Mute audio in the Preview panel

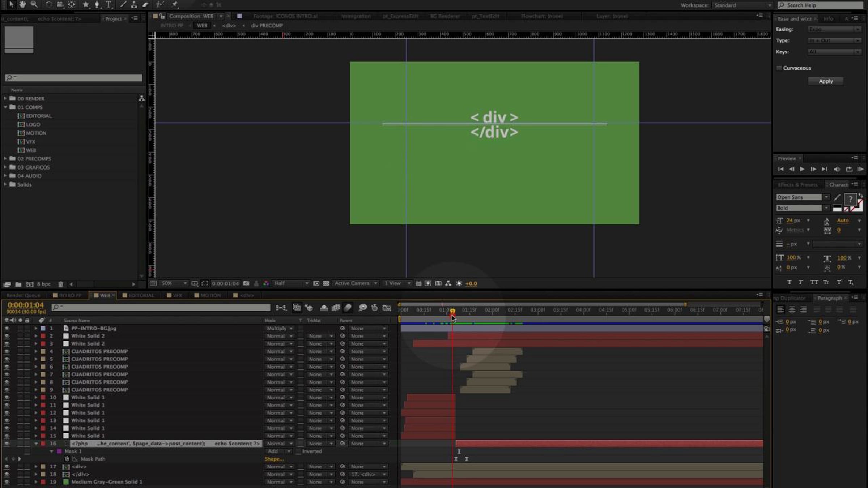click(837, 169)
